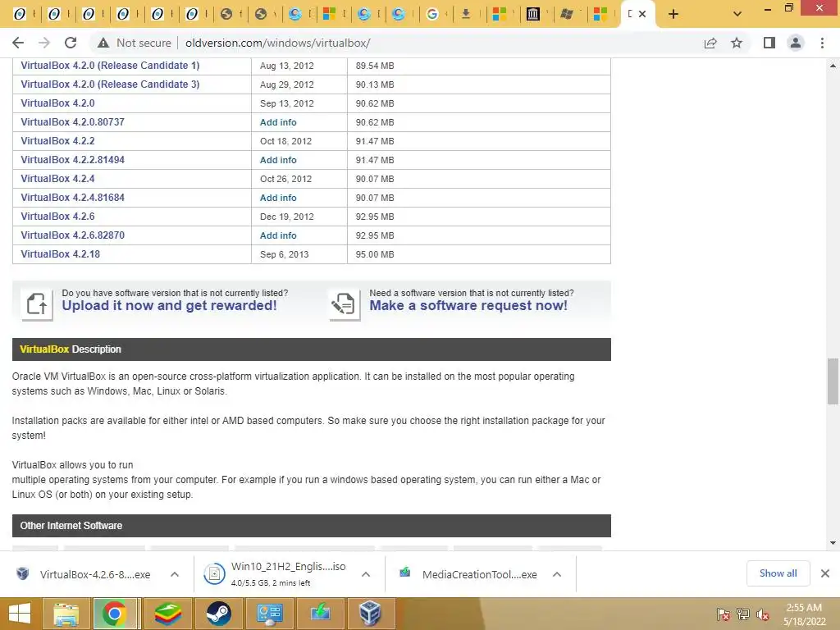
Task: Select the 'Sep 6, 2013' date cell
Action: (299, 254)
